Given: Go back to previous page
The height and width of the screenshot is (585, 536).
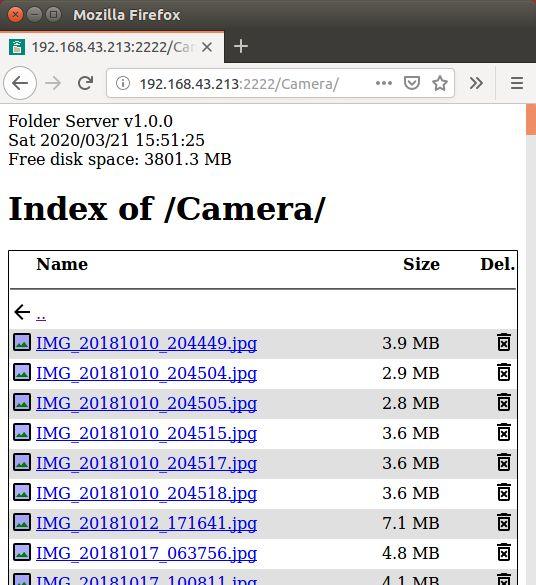Looking at the screenshot, I should 20,83.
